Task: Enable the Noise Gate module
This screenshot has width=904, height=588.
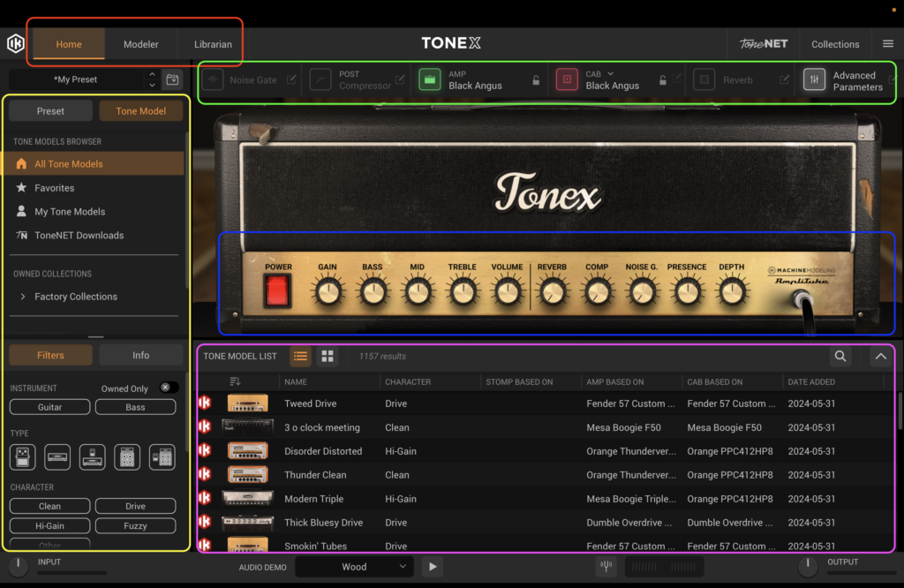Action: coord(213,80)
